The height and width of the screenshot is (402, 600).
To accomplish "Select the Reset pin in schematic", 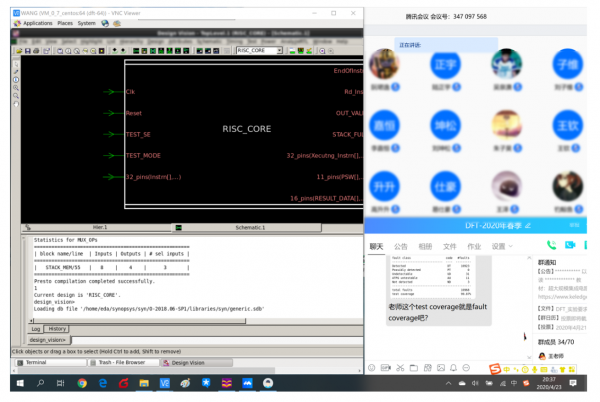I will click(134, 113).
